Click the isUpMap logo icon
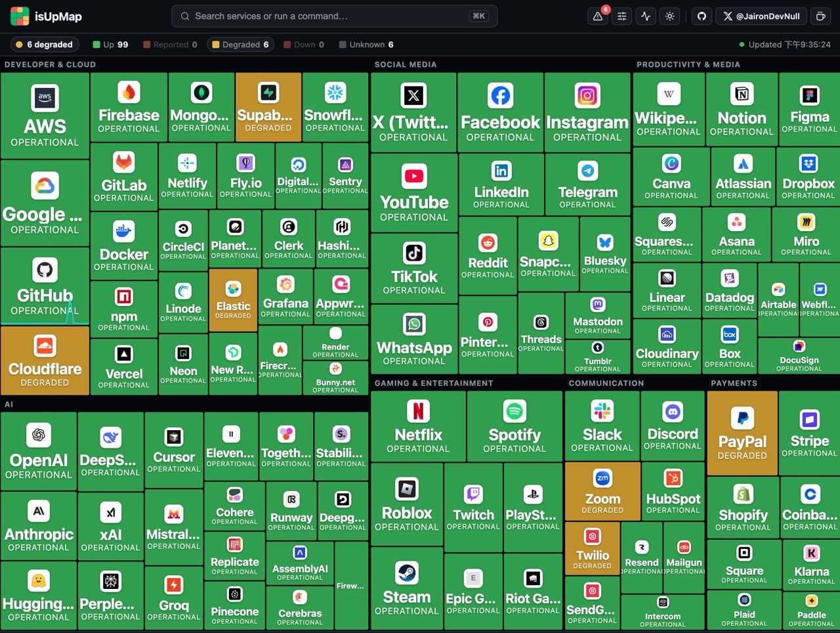 [x=20, y=16]
